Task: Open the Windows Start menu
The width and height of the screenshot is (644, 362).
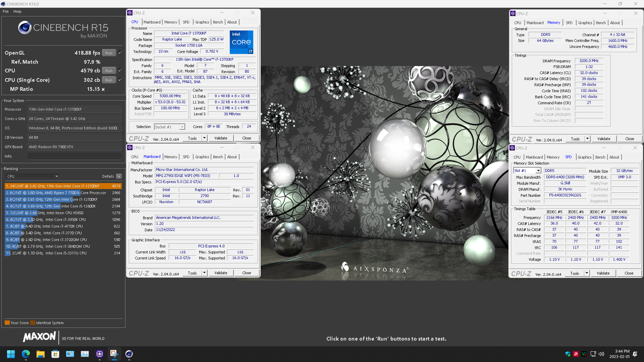Action: coord(11,354)
